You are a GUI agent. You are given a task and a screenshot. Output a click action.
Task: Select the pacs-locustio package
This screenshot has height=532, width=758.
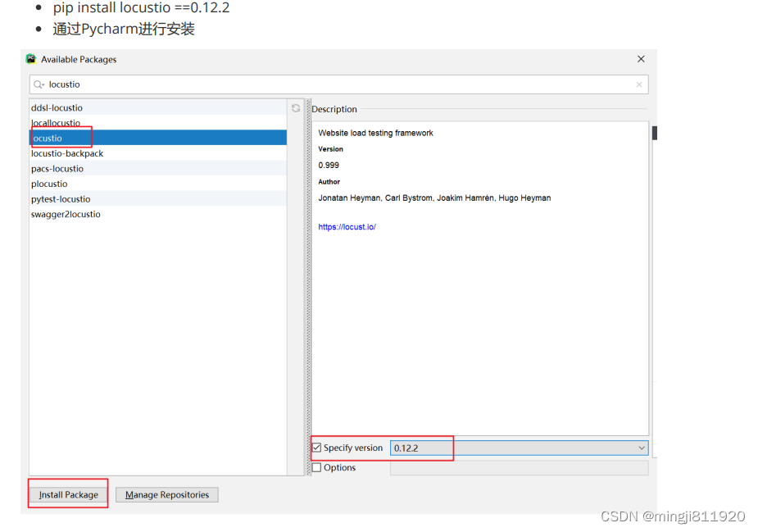tap(158, 169)
